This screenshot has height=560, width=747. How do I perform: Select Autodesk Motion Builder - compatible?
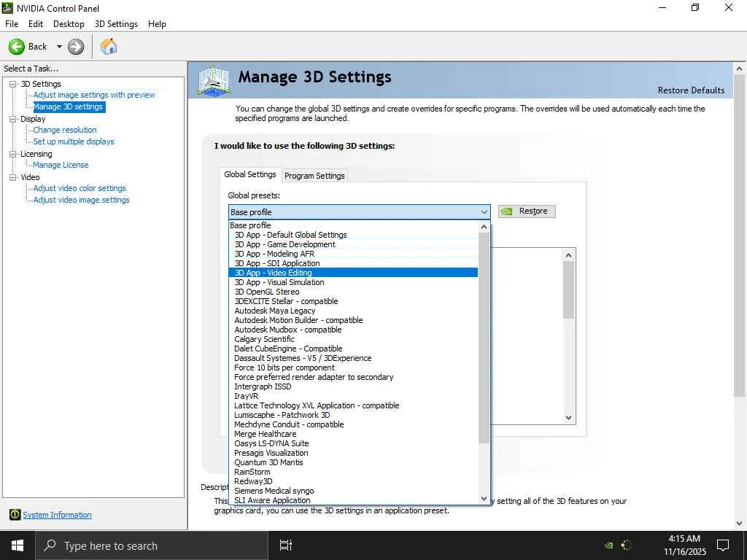tap(353, 321)
